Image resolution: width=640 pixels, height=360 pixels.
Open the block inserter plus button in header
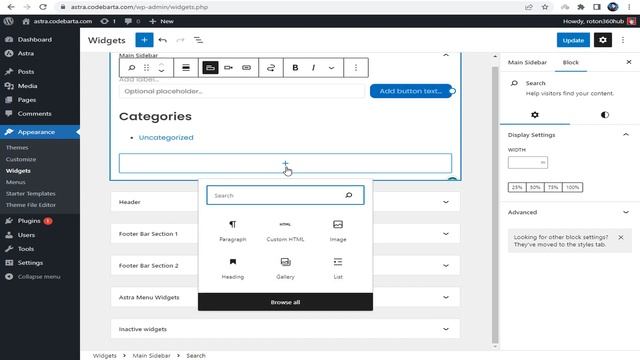144,40
